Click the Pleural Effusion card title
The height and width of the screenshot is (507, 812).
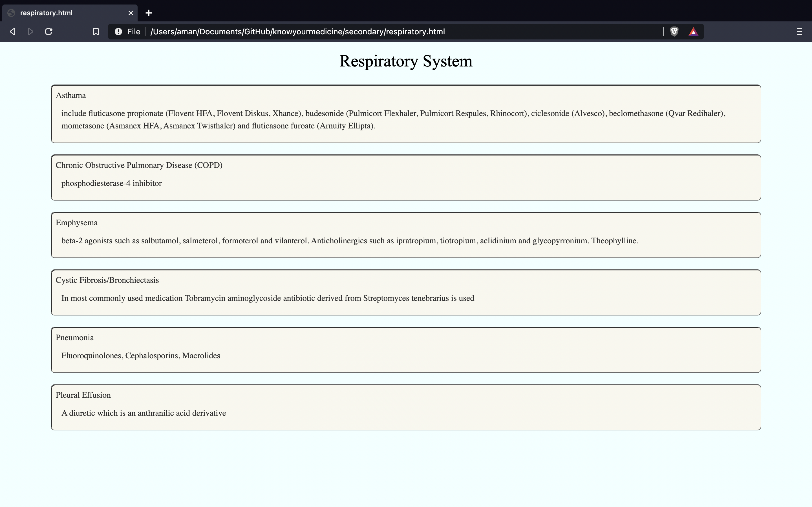(x=83, y=395)
